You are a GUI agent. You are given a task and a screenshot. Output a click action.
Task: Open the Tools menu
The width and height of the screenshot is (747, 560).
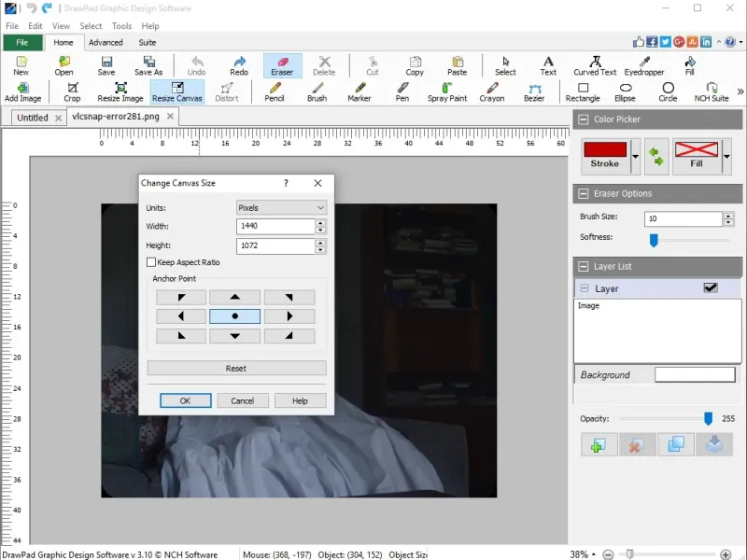point(121,26)
